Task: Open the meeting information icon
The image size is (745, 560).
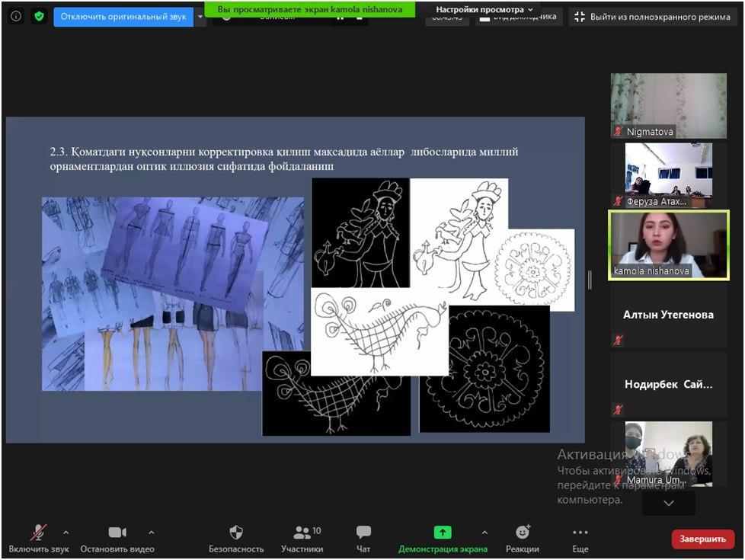Action: click(16, 16)
